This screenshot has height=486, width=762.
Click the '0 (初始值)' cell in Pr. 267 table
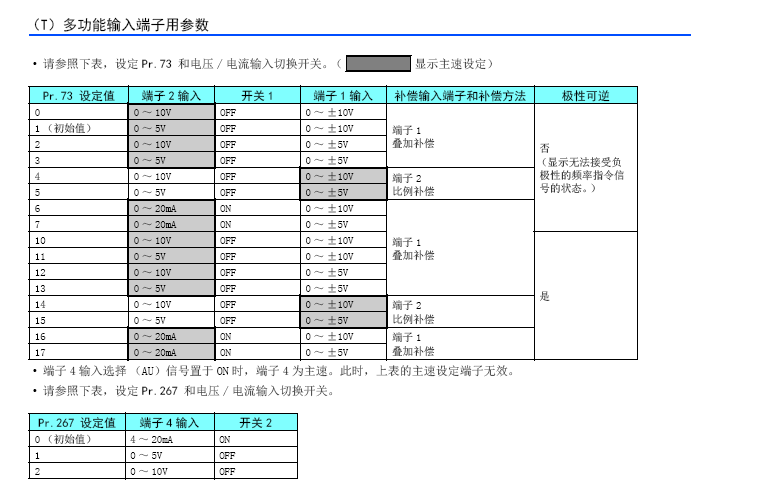tap(79, 439)
